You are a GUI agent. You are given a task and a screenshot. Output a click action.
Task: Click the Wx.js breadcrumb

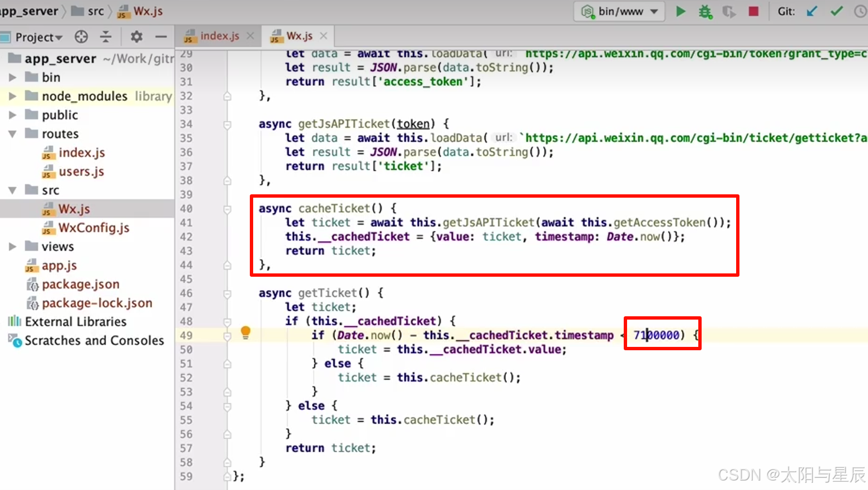[x=140, y=11]
